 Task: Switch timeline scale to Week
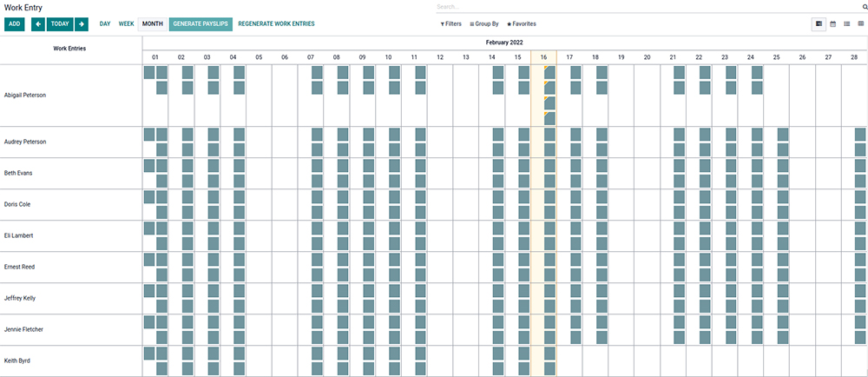point(126,24)
